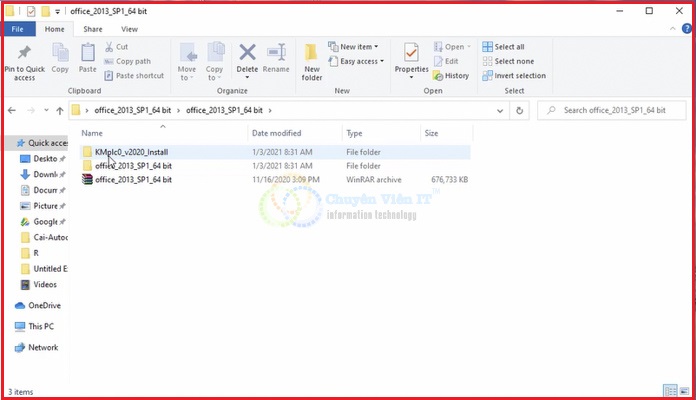The height and width of the screenshot is (400, 696).
Task: Select the office_2013_SP1_64 bit WinRAR archive
Action: click(x=275, y=180)
